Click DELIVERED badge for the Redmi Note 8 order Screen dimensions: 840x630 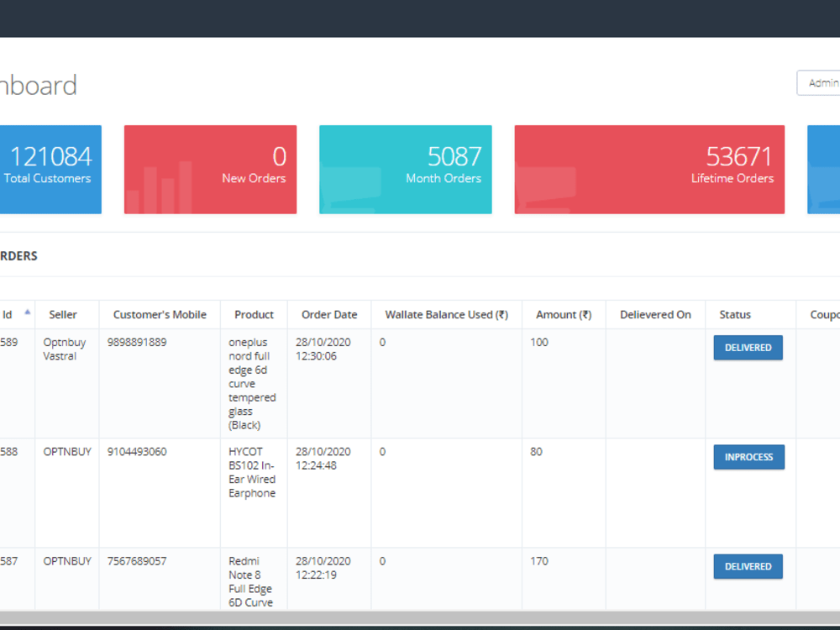click(748, 566)
